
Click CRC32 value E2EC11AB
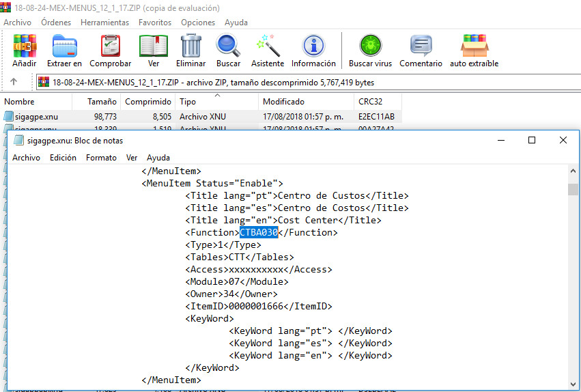pyautogui.click(x=376, y=117)
